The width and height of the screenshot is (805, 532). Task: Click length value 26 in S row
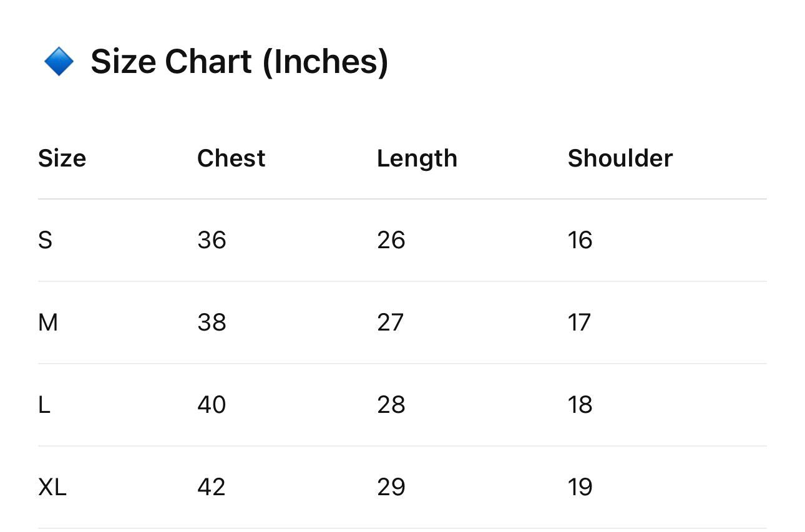pos(391,240)
